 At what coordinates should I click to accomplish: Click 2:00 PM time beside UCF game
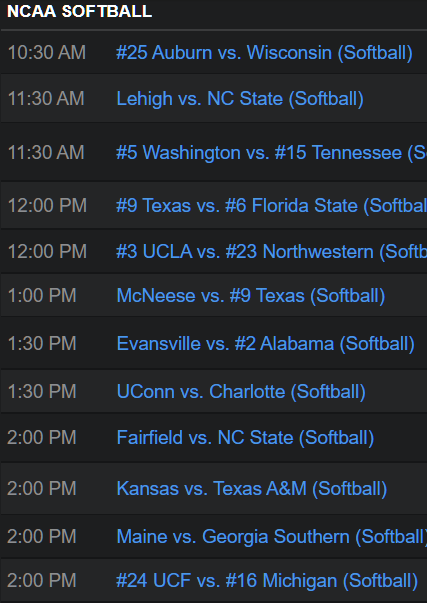pos(42,581)
